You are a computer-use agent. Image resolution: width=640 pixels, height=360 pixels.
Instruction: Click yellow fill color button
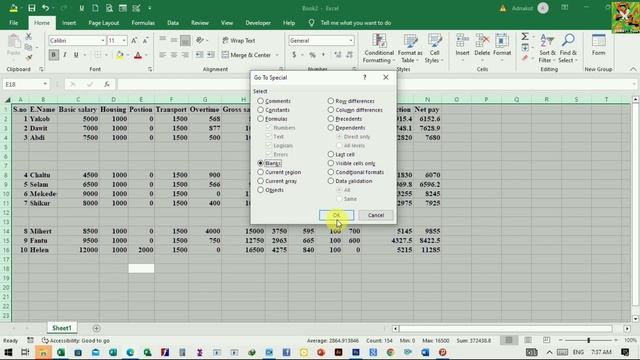(x=120, y=55)
